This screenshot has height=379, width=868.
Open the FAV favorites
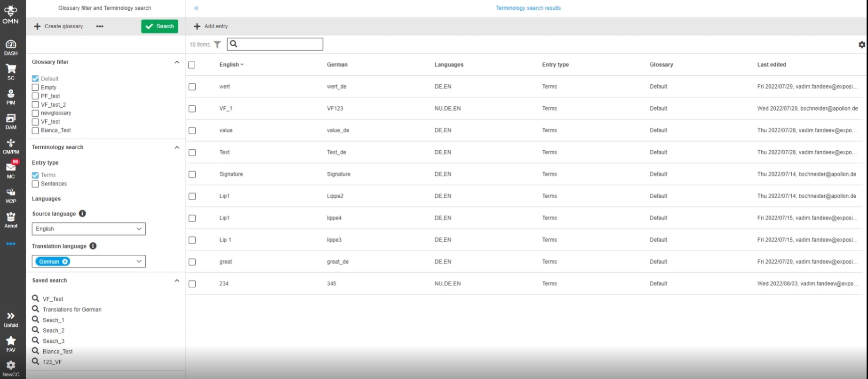[11, 344]
